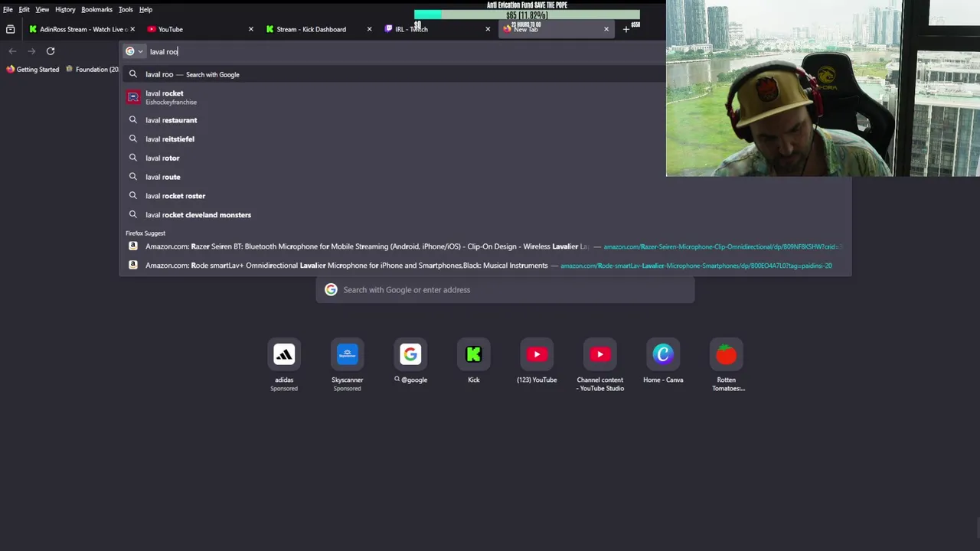Click the Google logo in the page search box
The width and height of the screenshot is (980, 551).
(331, 290)
